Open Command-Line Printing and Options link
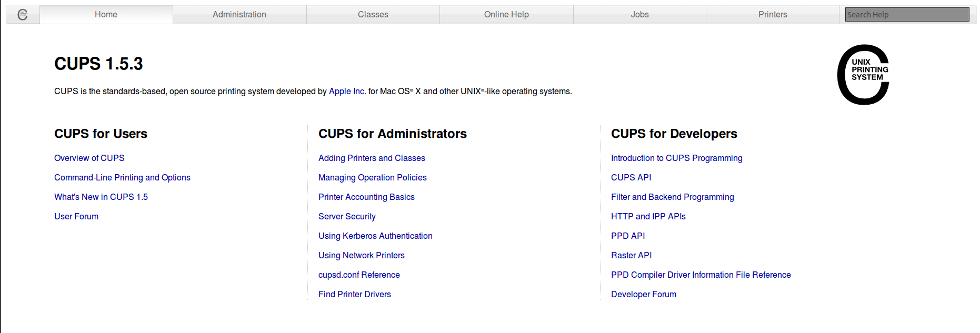The image size is (980, 333). pos(122,178)
